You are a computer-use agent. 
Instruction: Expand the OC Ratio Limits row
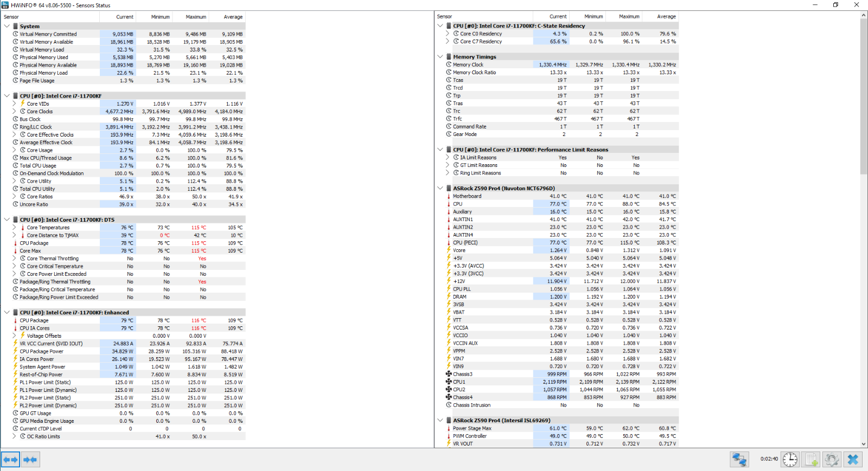(14, 436)
